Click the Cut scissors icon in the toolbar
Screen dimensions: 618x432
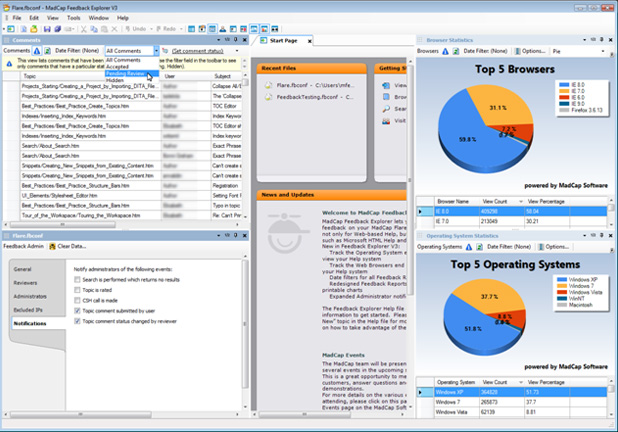coord(84,29)
